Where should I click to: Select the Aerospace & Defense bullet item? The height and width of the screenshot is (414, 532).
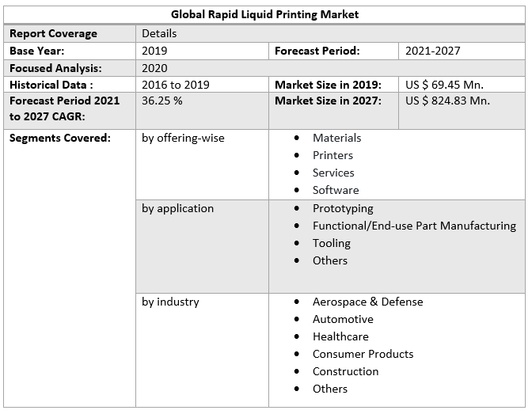pyautogui.click(x=367, y=302)
